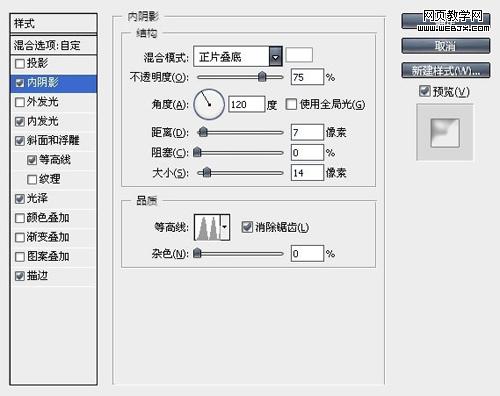Screen dimensions: 500x396
Task: Uncheck the 光泽 checkbox
Action: pyautogui.click(x=20, y=199)
